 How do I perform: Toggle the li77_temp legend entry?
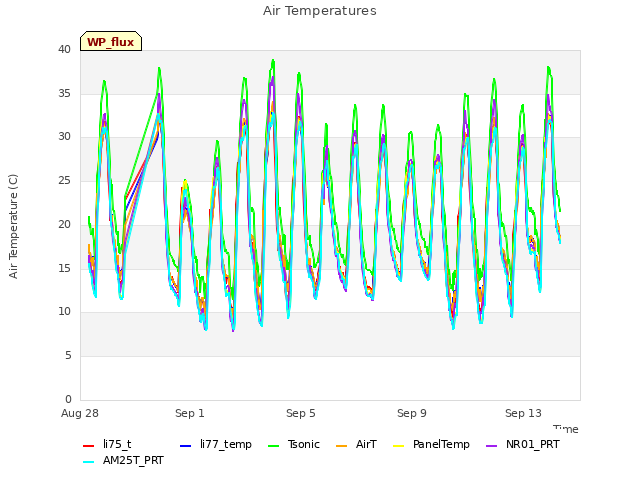click(x=216, y=444)
